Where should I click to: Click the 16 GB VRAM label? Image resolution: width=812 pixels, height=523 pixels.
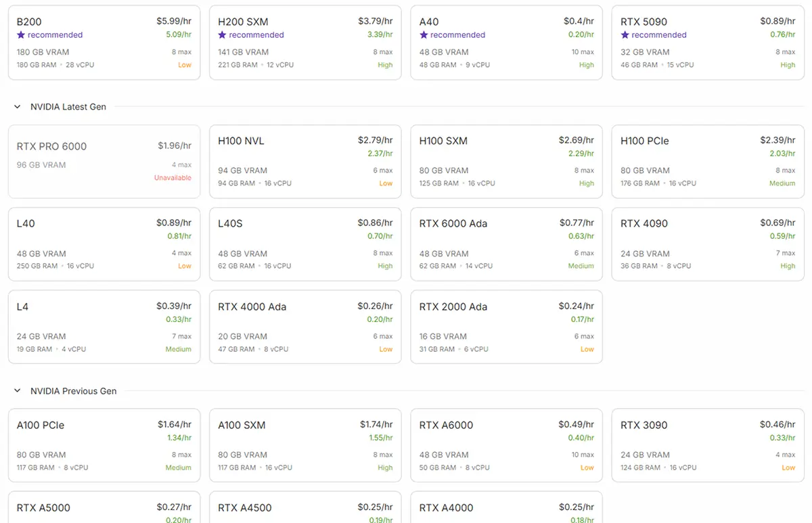coord(443,336)
